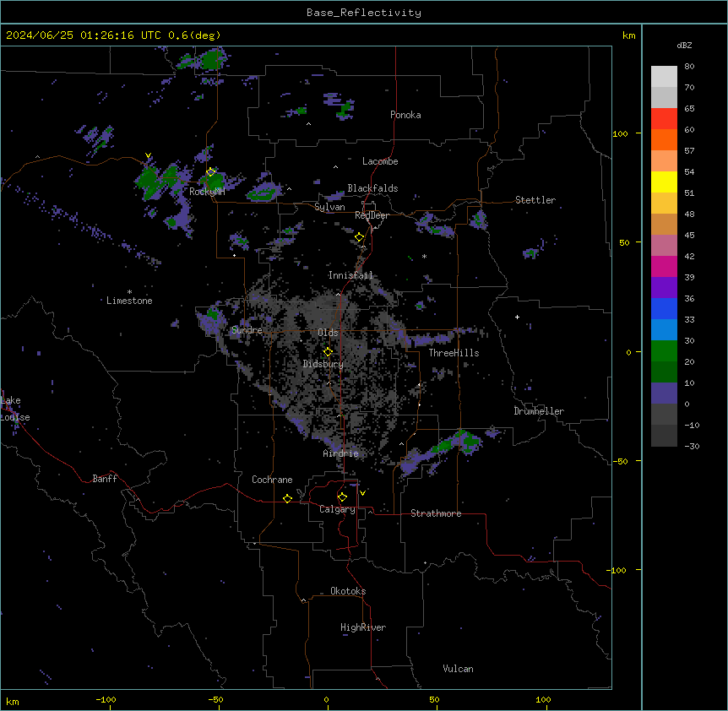Click the Blackfalds label
This screenshot has height=711, width=728.
point(372,188)
